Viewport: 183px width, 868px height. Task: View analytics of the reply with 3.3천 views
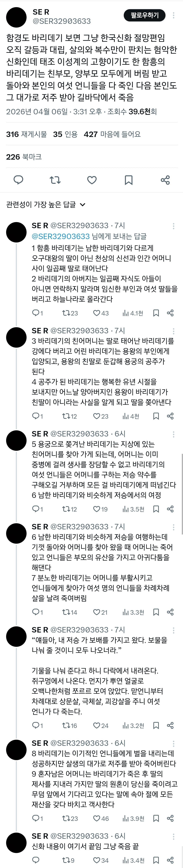(x=133, y=612)
